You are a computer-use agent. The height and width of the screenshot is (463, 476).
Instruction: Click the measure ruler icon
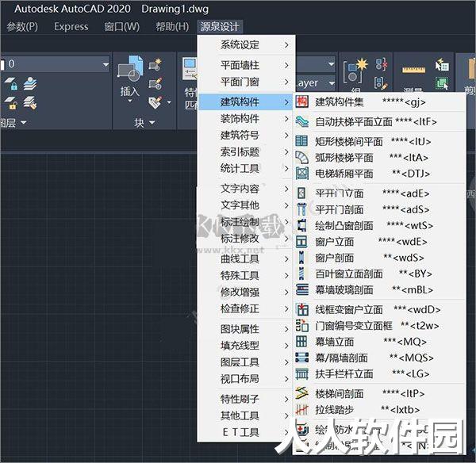click(x=413, y=69)
